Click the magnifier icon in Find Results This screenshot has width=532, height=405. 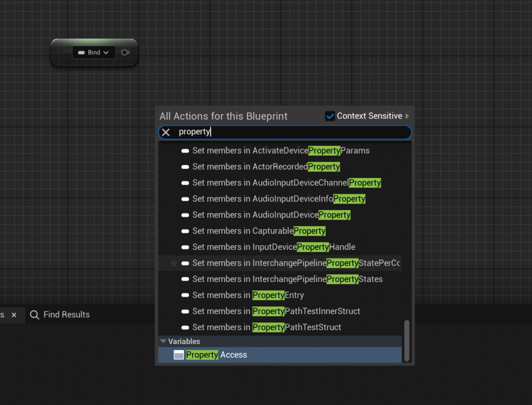34,315
